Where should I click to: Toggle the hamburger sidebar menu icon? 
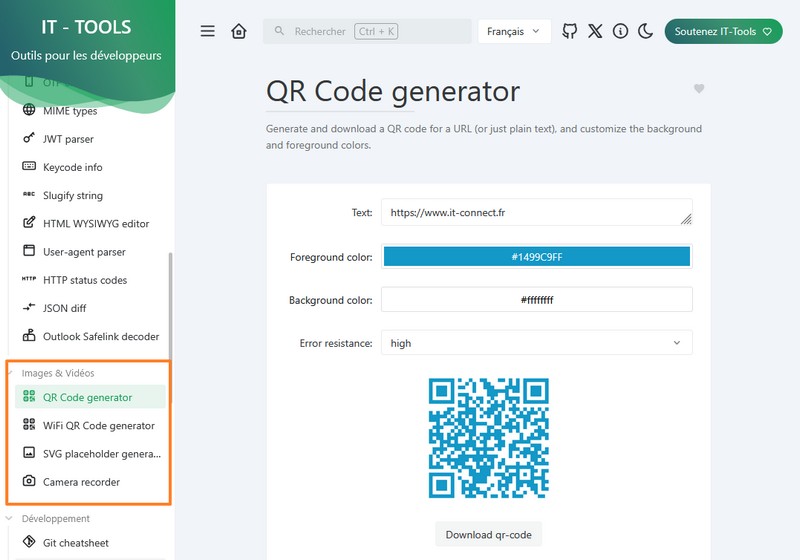pyautogui.click(x=208, y=31)
